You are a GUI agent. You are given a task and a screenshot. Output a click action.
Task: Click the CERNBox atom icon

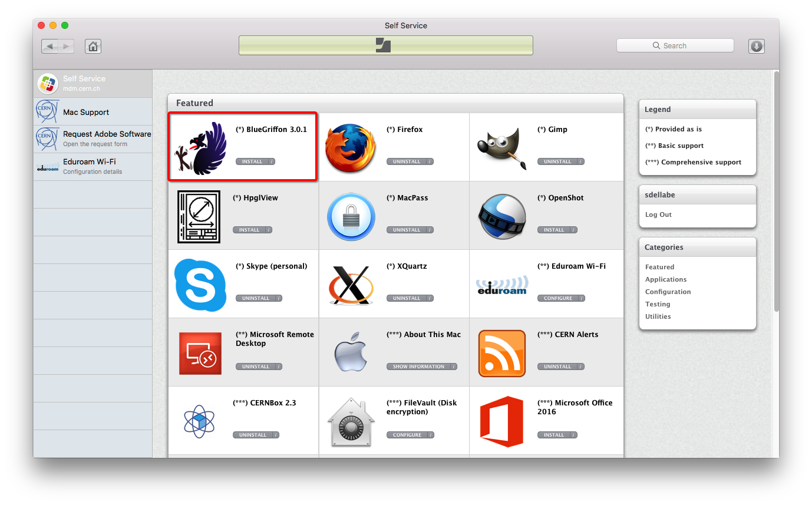click(x=200, y=422)
